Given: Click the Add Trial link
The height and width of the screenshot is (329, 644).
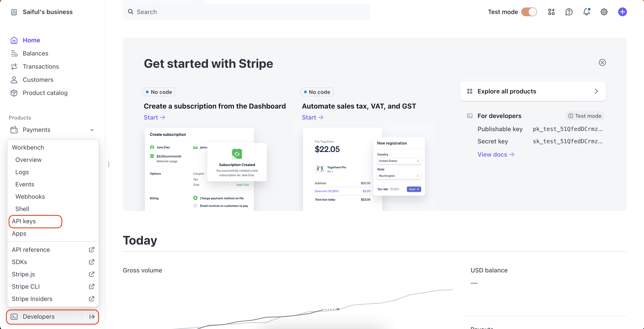Looking at the screenshot, I should 242,185.
